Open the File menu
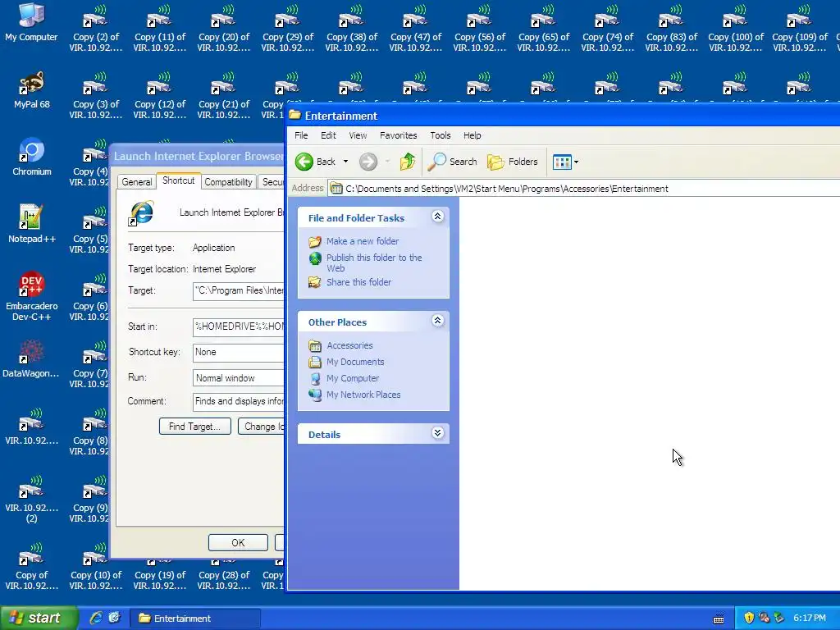The height and width of the screenshot is (630, 840). pos(301,135)
